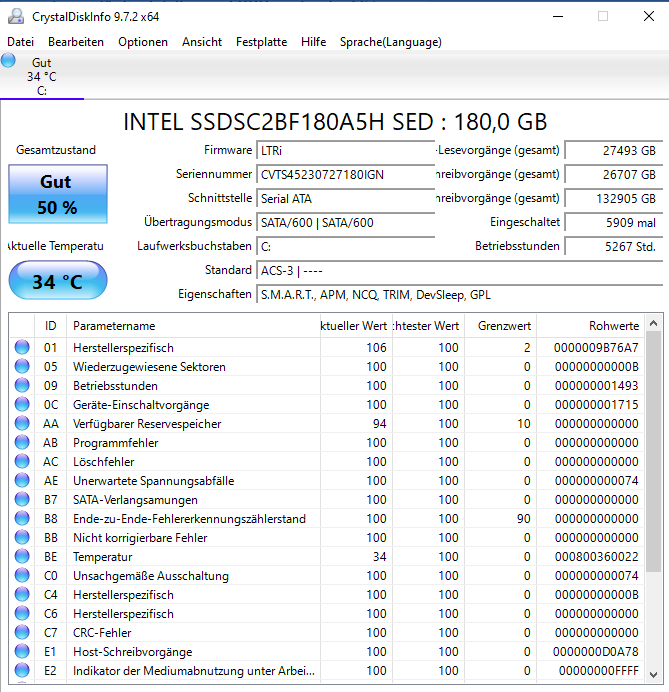Viewport: 669px width, 692px height.
Task: Click the scrollbar down arrow of SMART list
Action: pos(654,674)
